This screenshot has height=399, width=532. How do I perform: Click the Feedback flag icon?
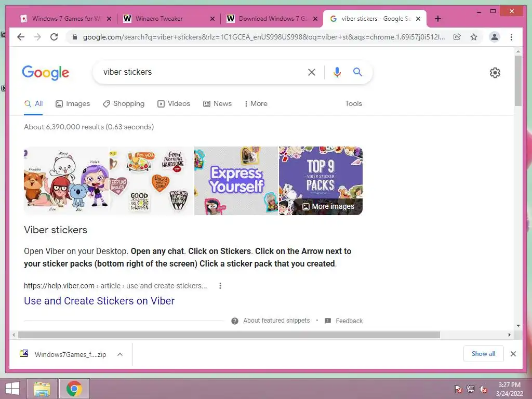click(328, 321)
